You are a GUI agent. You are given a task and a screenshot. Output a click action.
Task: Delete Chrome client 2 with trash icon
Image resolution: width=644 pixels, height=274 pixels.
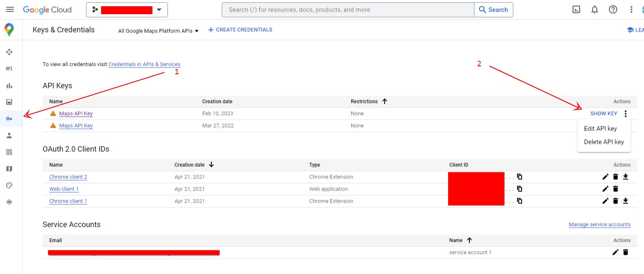[x=616, y=177]
